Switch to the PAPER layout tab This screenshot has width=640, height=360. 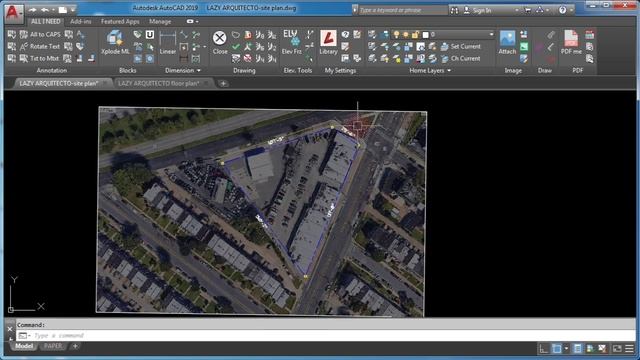tap(53, 346)
